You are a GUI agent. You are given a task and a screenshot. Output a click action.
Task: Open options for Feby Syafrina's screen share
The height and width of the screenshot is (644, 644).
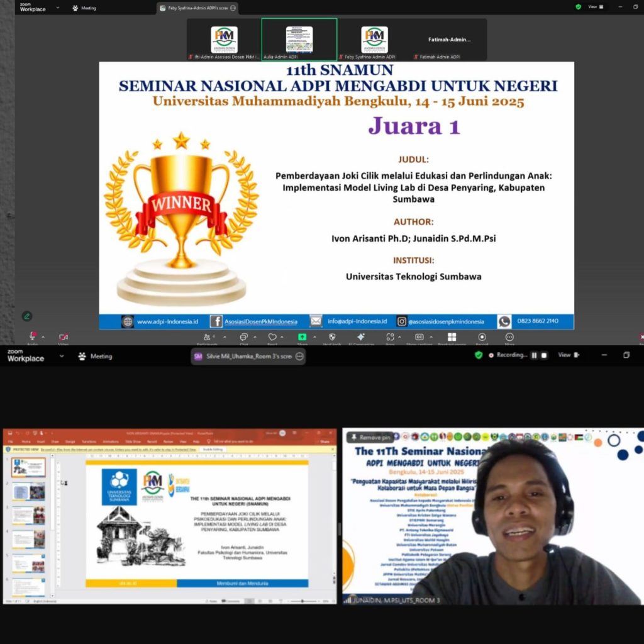233,8
